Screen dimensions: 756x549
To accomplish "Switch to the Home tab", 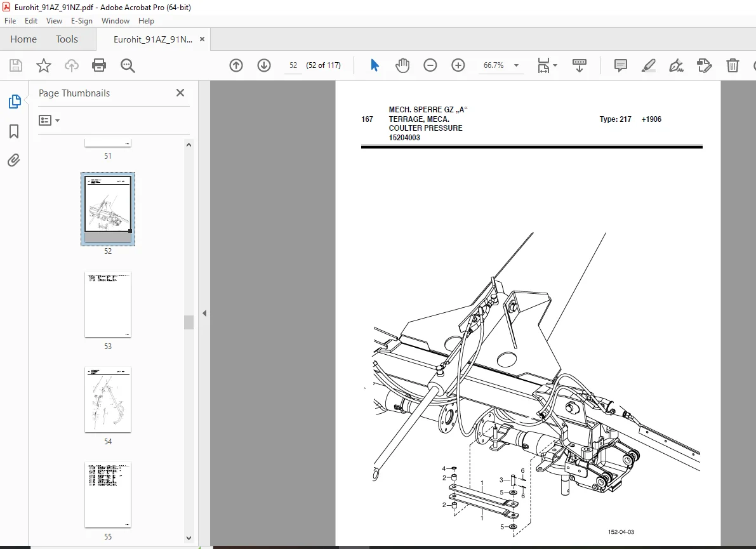I will [x=23, y=39].
